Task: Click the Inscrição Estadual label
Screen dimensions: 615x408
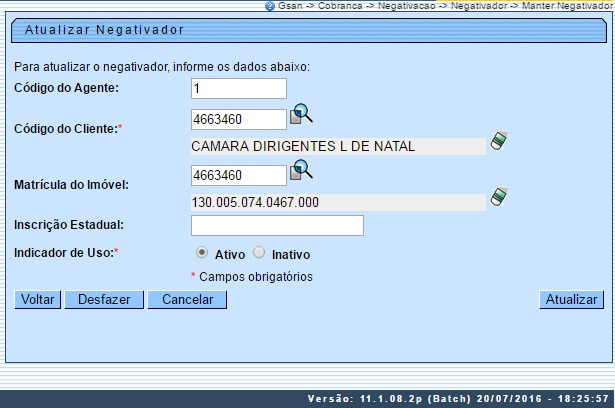Action: [69, 225]
